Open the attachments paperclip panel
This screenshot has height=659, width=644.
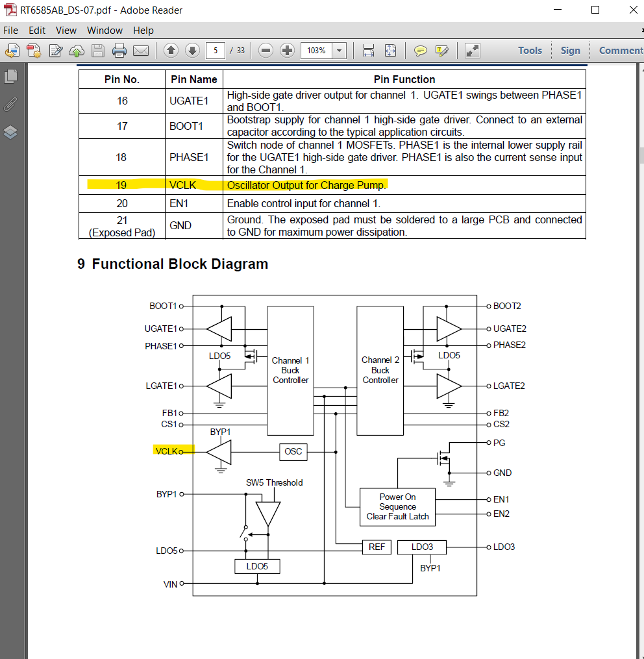point(10,105)
